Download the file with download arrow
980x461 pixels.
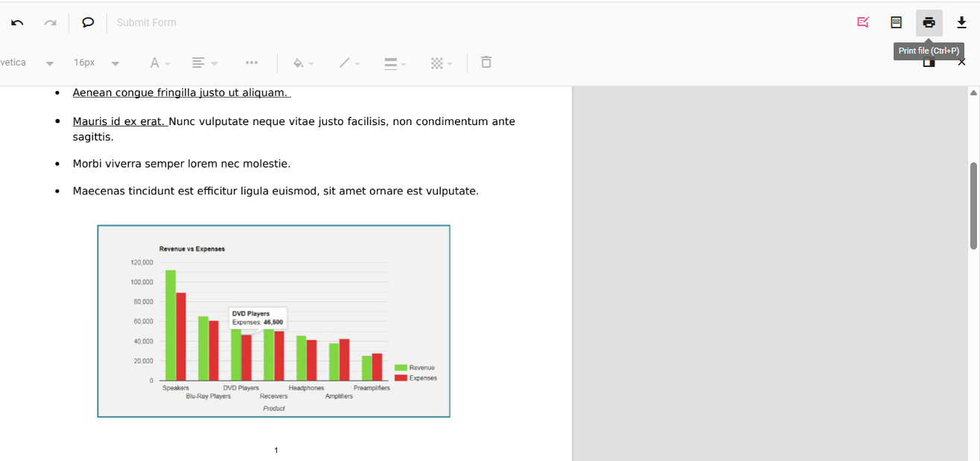click(x=961, y=22)
